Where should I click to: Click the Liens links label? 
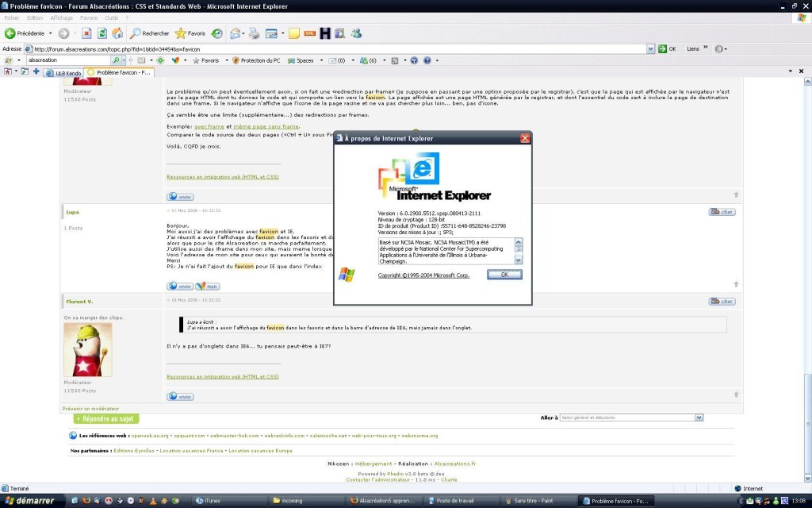coord(693,48)
